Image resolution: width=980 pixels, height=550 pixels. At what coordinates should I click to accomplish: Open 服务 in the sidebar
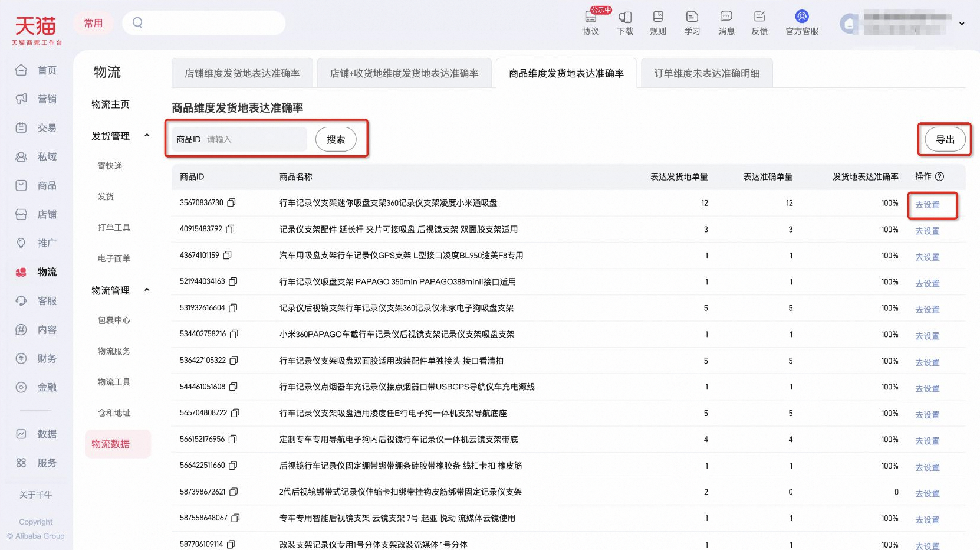click(x=37, y=463)
